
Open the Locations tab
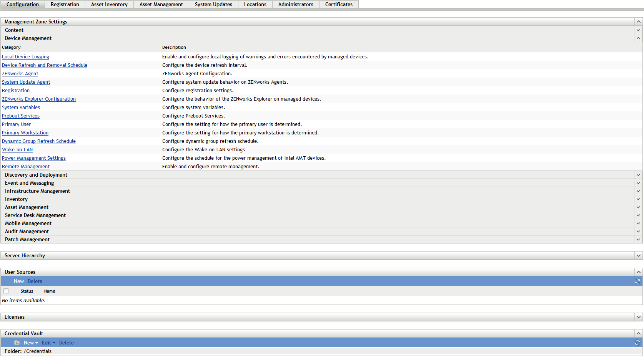[x=255, y=4]
